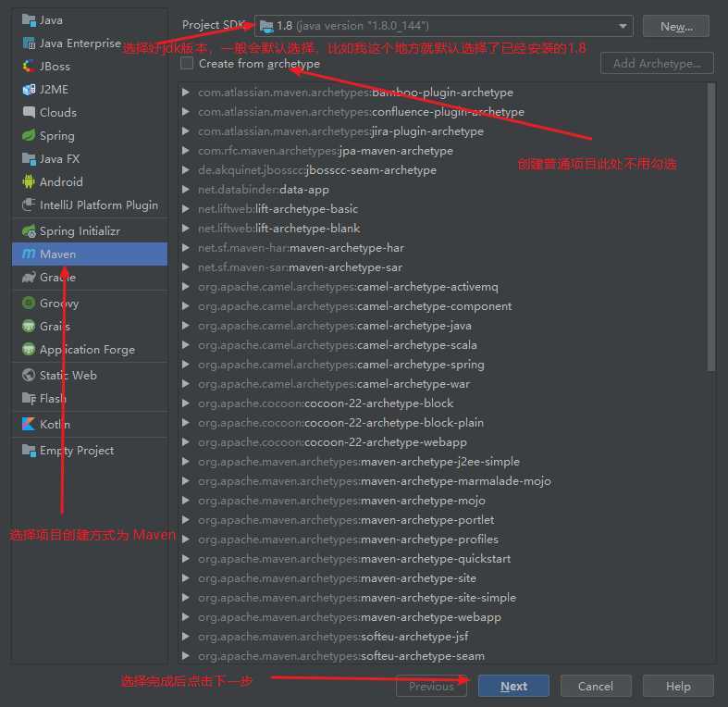Select camel-archetype-activemq row
The height and width of the screenshot is (707, 728).
[x=442, y=287]
